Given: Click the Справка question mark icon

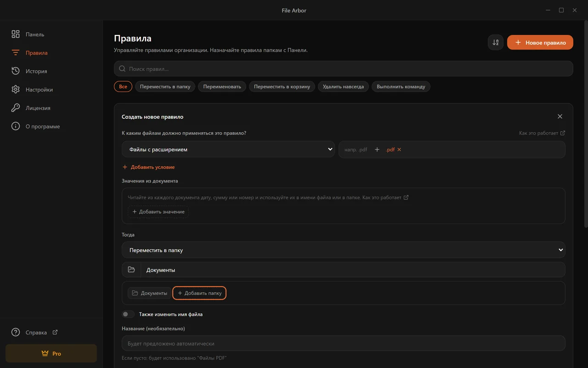Looking at the screenshot, I should click(16, 332).
